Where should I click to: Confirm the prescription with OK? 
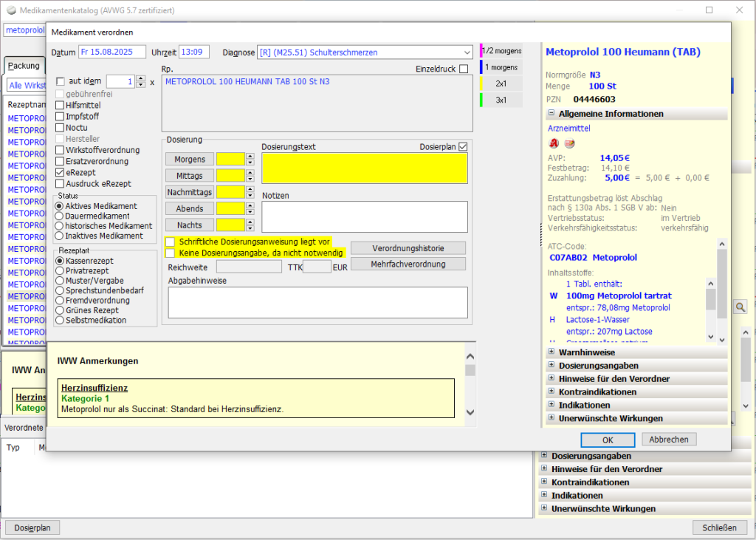click(x=608, y=440)
